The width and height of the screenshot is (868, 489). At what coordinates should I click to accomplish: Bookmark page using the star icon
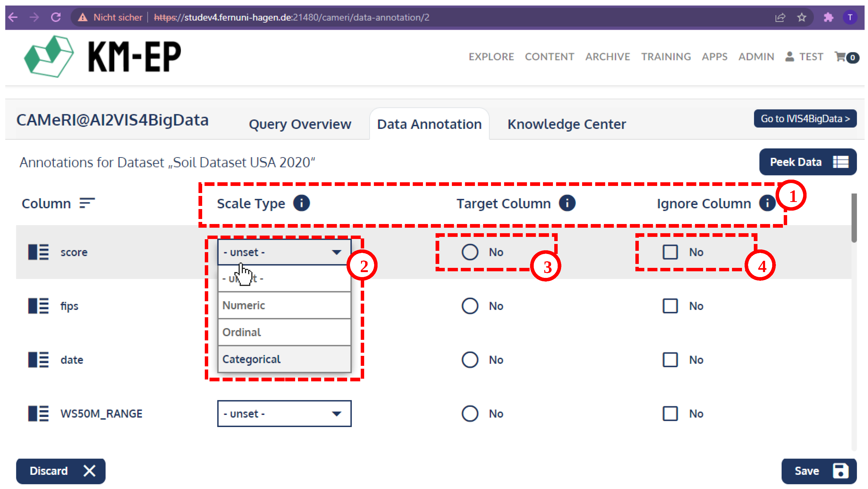(x=802, y=17)
